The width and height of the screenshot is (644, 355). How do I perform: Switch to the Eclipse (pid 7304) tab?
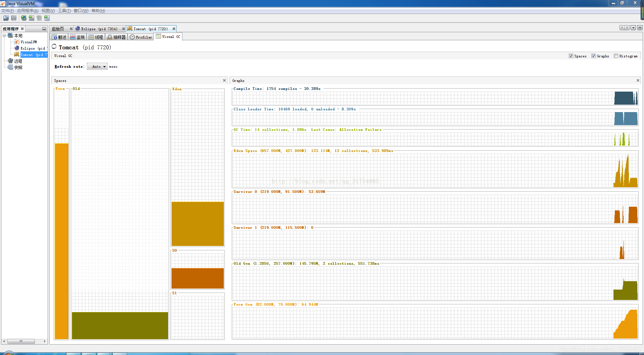point(99,29)
